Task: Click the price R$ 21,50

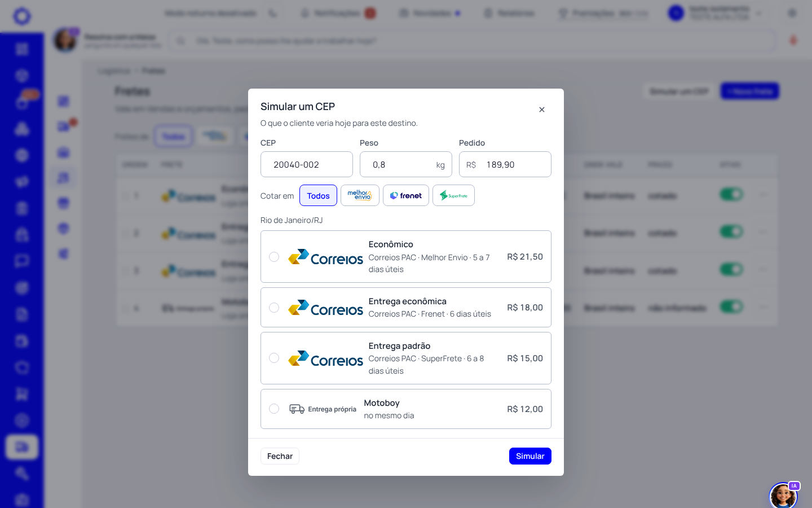Action: 525,257
